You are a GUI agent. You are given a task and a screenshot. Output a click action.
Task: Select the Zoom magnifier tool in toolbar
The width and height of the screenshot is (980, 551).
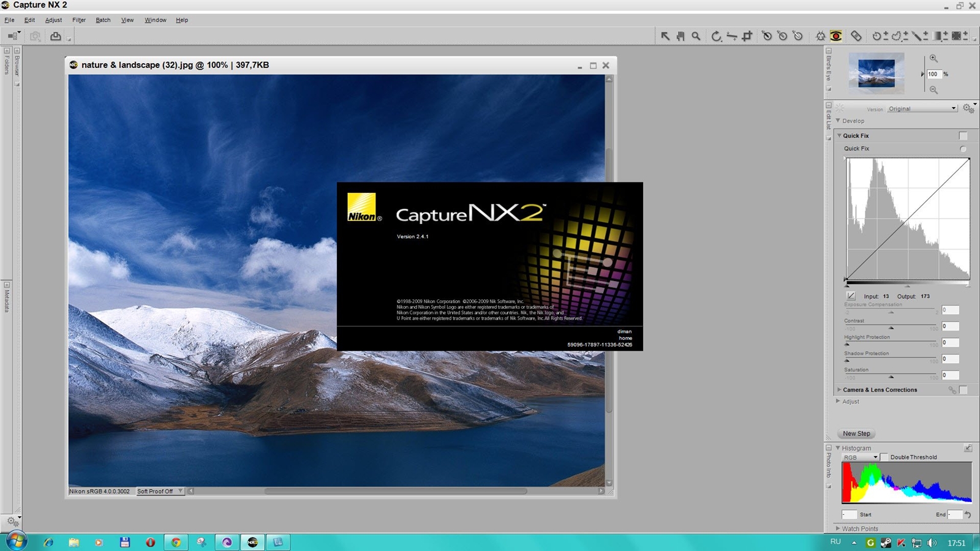tap(696, 36)
